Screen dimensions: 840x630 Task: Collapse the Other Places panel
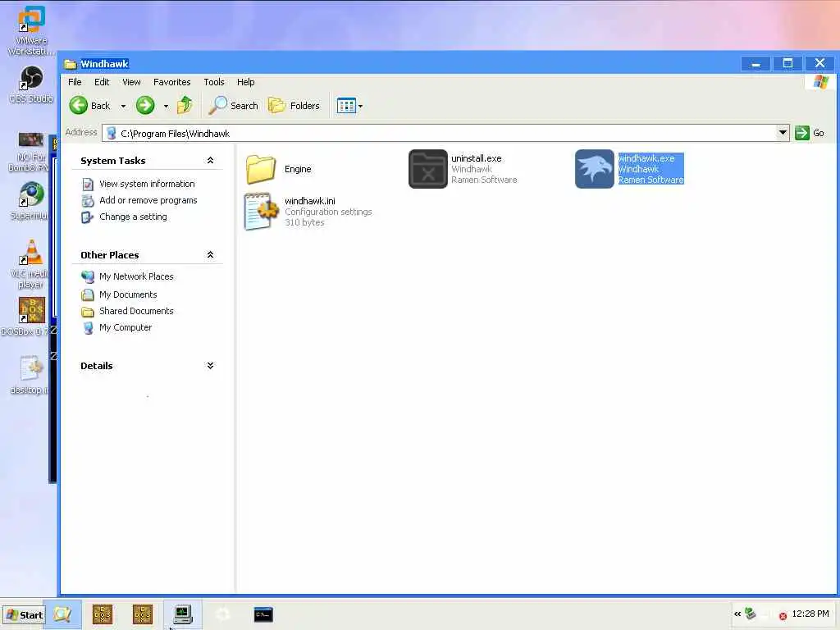(x=210, y=254)
